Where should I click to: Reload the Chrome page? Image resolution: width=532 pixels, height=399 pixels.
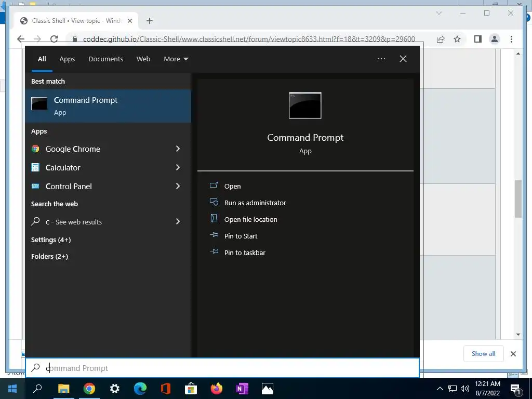pos(54,39)
